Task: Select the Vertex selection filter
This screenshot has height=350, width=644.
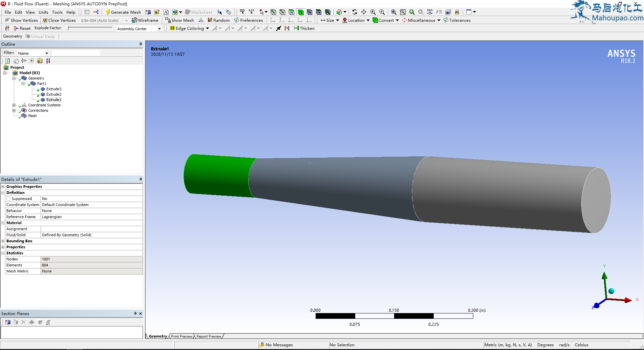Action: [273, 12]
